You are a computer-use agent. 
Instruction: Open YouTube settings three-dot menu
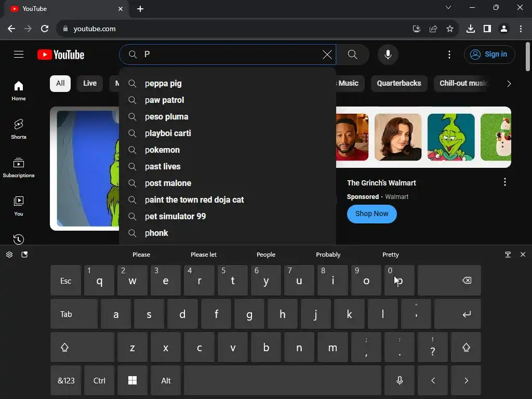pyautogui.click(x=449, y=54)
